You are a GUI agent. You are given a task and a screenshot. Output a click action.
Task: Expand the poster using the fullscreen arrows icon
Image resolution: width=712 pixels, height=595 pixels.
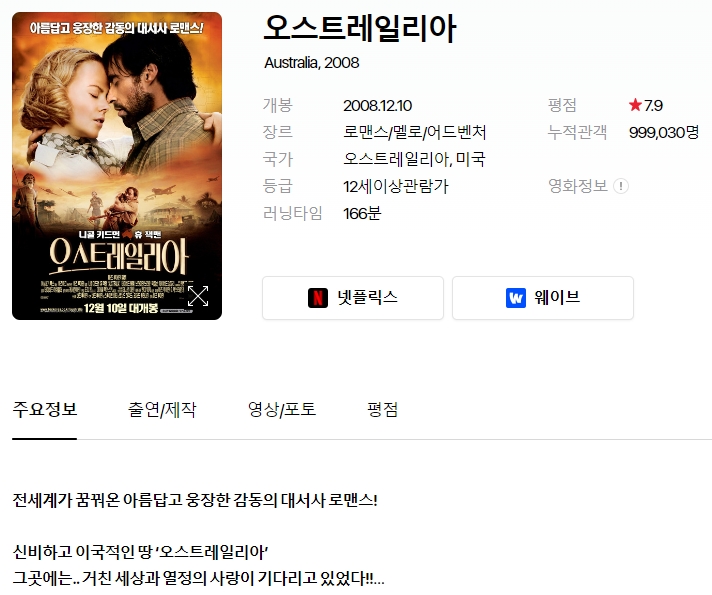pos(198,296)
